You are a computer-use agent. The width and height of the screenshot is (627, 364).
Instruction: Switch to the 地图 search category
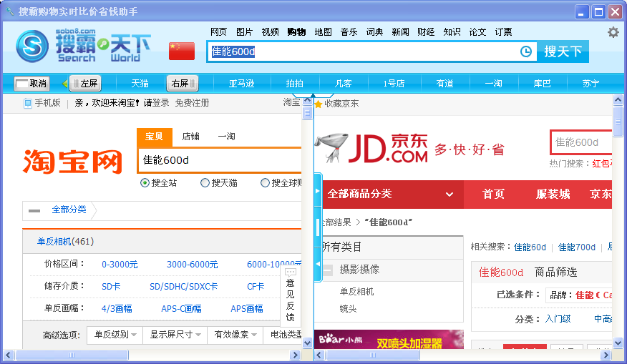(x=323, y=32)
